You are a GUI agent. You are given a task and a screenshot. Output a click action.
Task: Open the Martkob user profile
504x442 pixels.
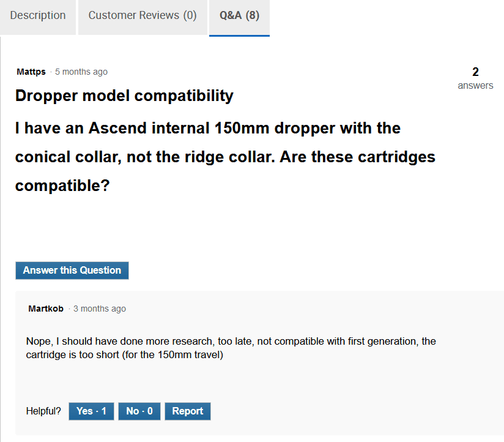point(46,309)
